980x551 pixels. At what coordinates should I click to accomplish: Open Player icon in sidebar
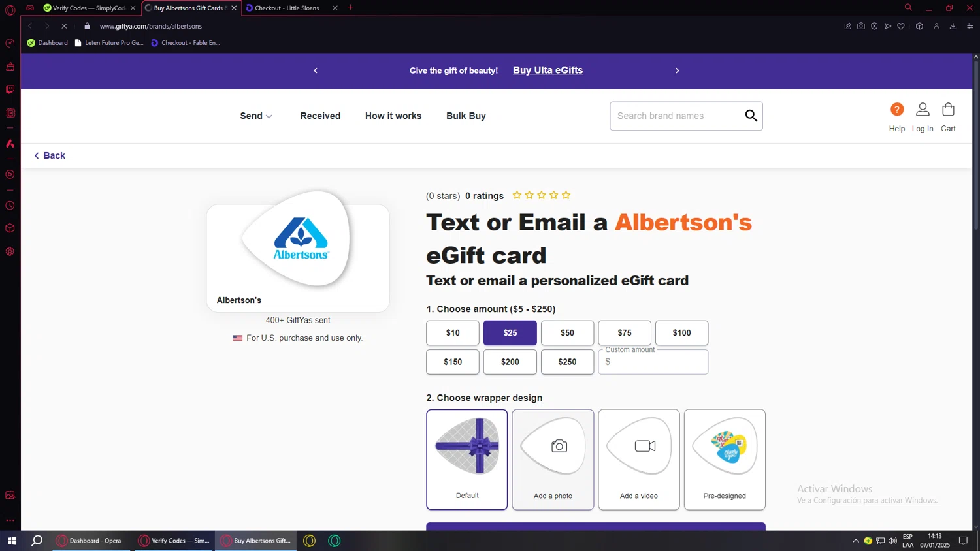(10, 174)
